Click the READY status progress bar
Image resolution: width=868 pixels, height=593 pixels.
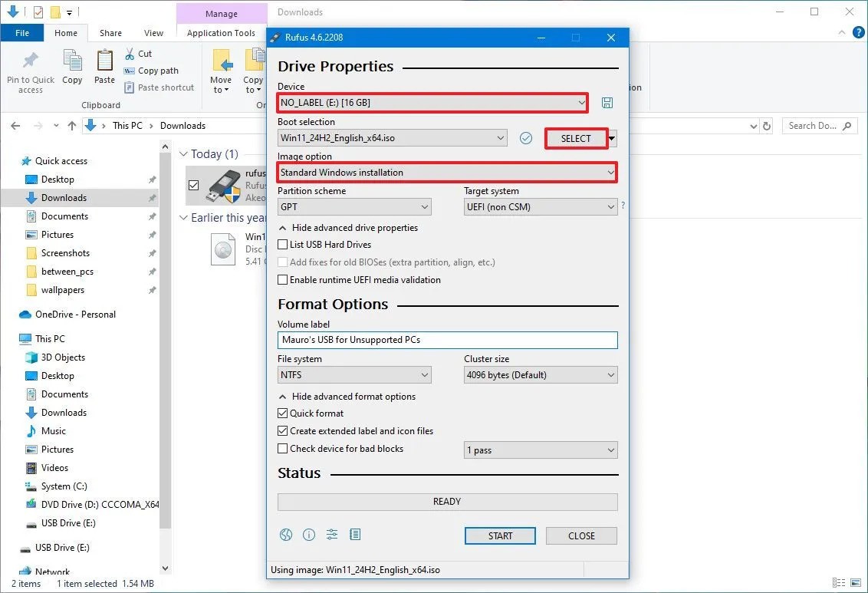[447, 501]
